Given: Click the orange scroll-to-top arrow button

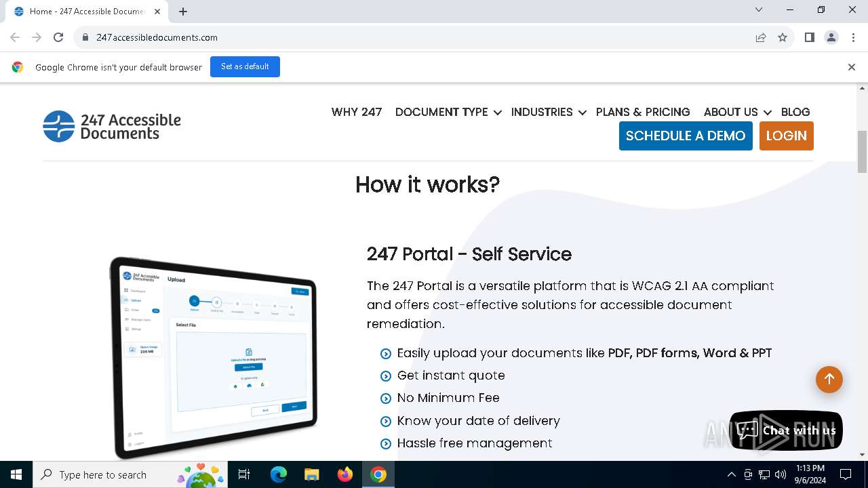Looking at the screenshot, I should pos(829,380).
